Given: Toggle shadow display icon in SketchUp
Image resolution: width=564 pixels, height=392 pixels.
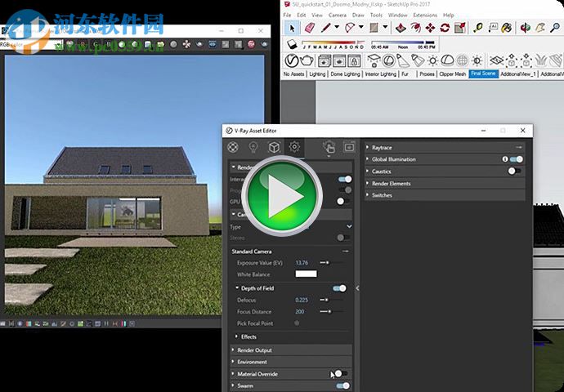Looking at the screenshot, I should (292, 44).
